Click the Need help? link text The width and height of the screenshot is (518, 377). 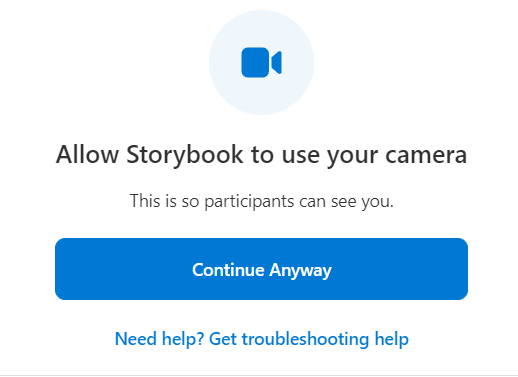pos(159,339)
